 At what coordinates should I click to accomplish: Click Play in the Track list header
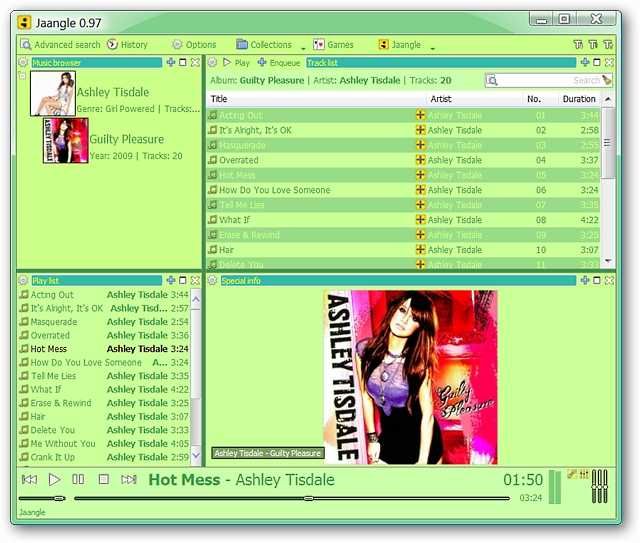coord(236,62)
